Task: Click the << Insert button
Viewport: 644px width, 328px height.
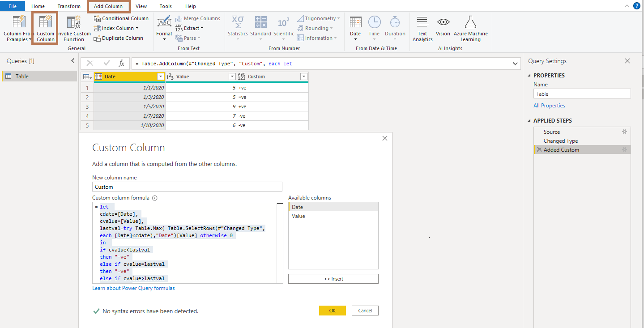Action: 333,279
